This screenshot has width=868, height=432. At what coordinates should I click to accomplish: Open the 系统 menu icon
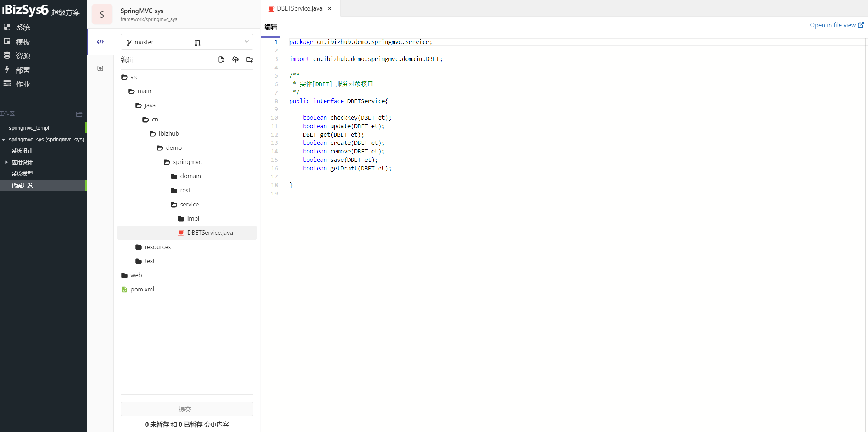coord(7,27)
